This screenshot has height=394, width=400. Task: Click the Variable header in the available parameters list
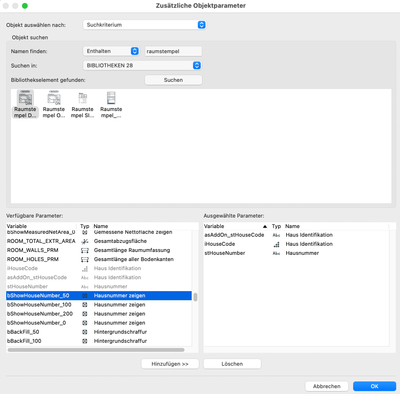[x=17, y=226]
